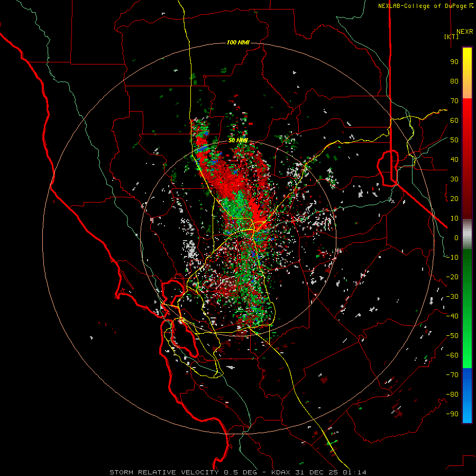Click the 31 DEC 25 date text

(x=316, y=472)
